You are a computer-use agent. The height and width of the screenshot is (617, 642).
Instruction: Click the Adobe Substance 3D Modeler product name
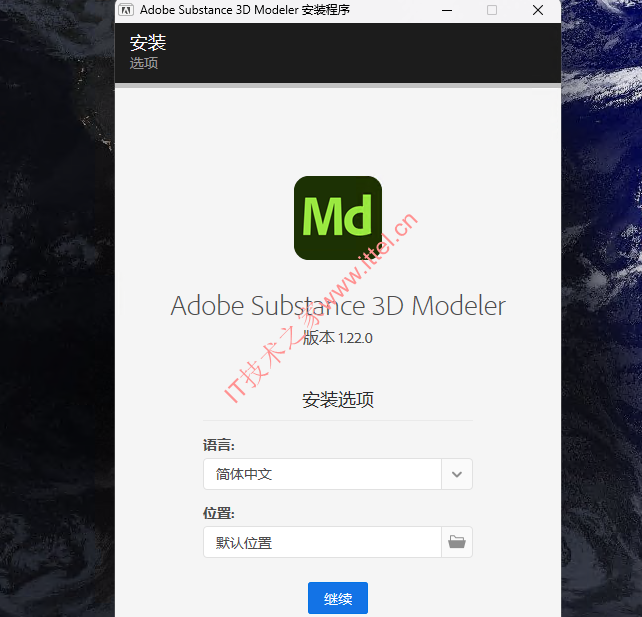pos(338,305)
